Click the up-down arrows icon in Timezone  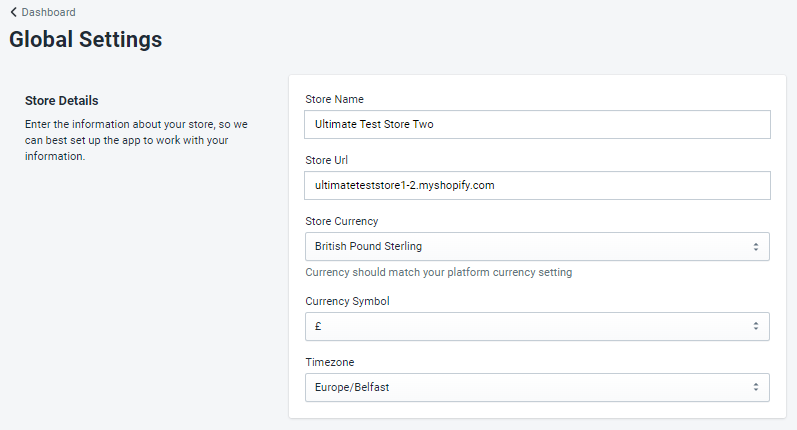[x=756, y=387]
